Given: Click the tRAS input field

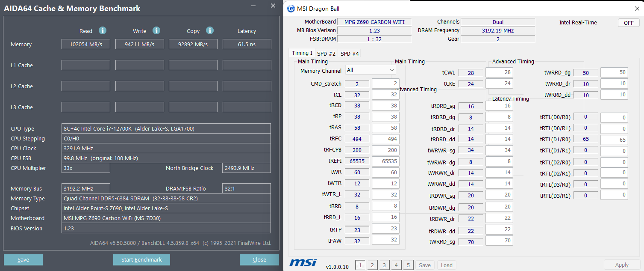Looking at the screenshot, I should [x=385, y=128].
